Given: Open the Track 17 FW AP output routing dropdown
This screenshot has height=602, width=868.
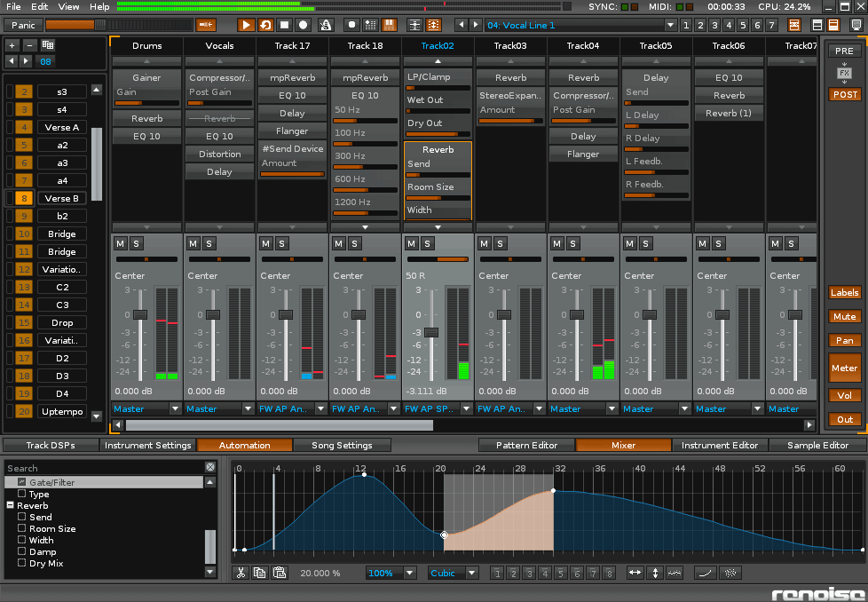Looking at the screenshot, I should click(320, 408).
